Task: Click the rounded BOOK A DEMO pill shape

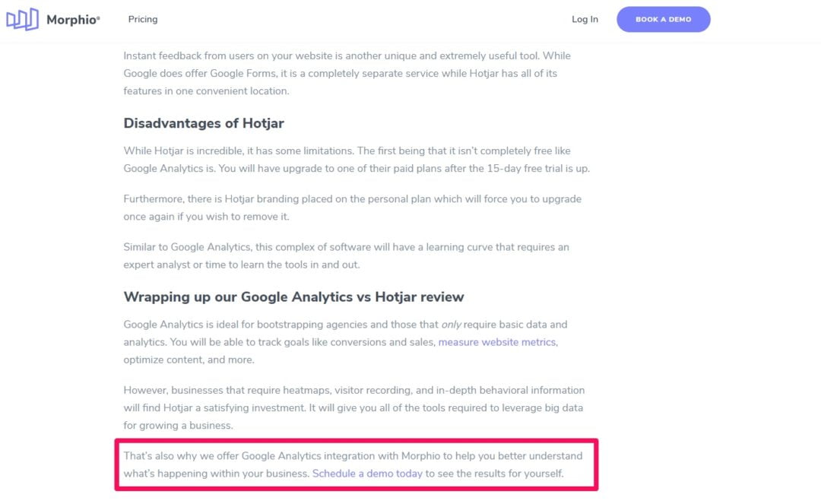Action: pyautogui.click(x=663, y=19)
